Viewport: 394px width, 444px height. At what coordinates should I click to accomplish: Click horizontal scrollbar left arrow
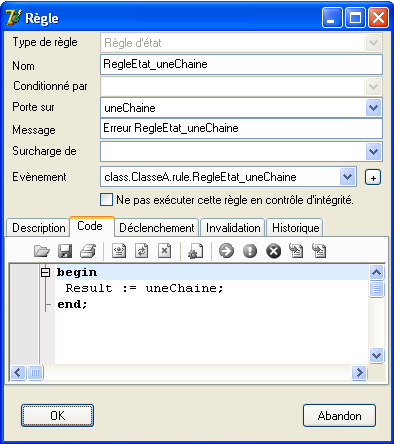[18, 372]
